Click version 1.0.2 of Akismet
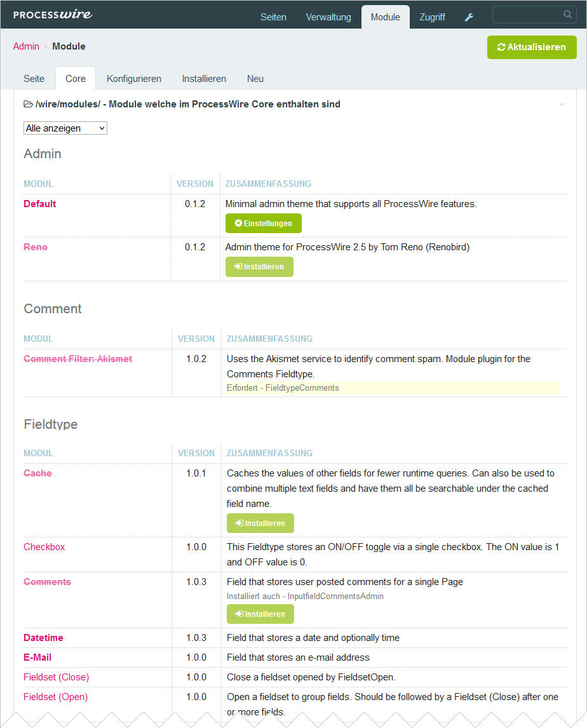The image size is (587, 728). [196, 359]
